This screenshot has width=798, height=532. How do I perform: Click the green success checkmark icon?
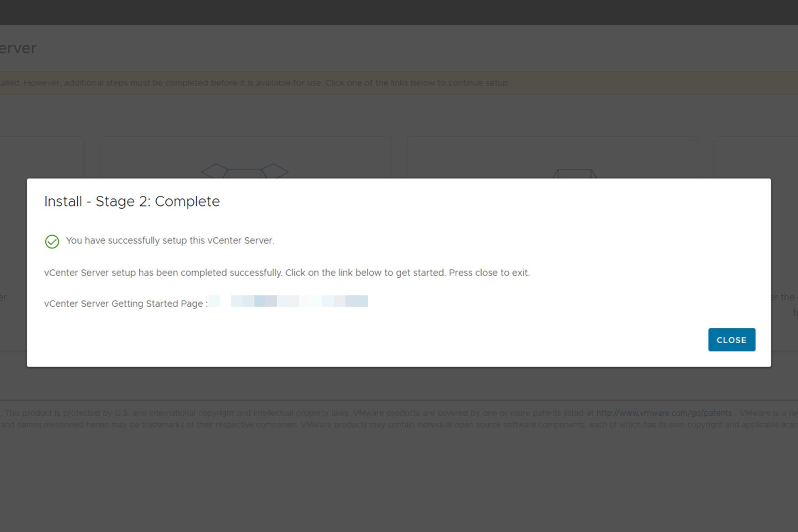52,241
